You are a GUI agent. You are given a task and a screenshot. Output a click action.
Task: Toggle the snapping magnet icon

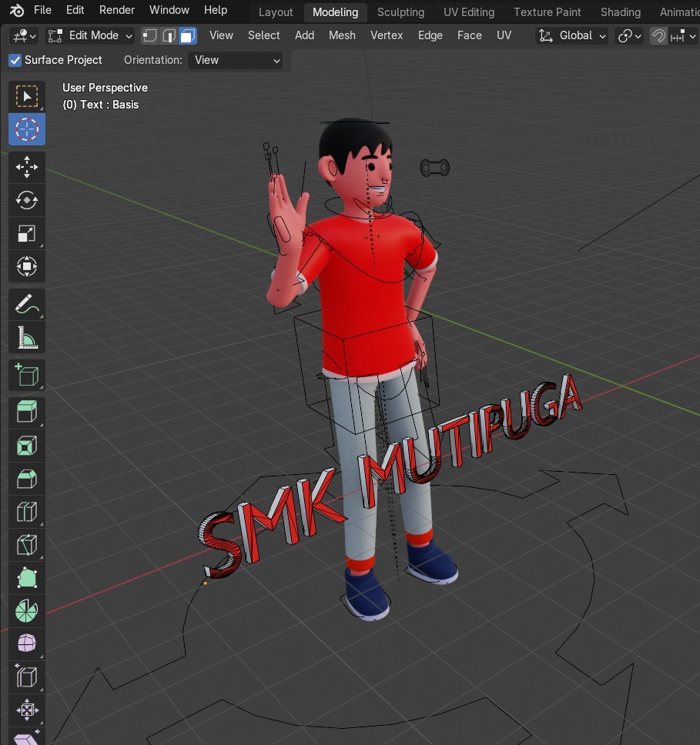coord(658,35)
